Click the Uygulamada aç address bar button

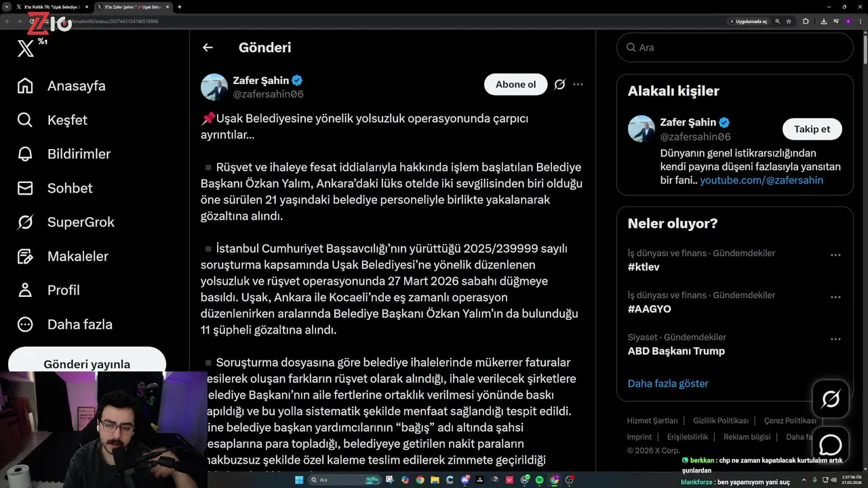click(748, 22)
